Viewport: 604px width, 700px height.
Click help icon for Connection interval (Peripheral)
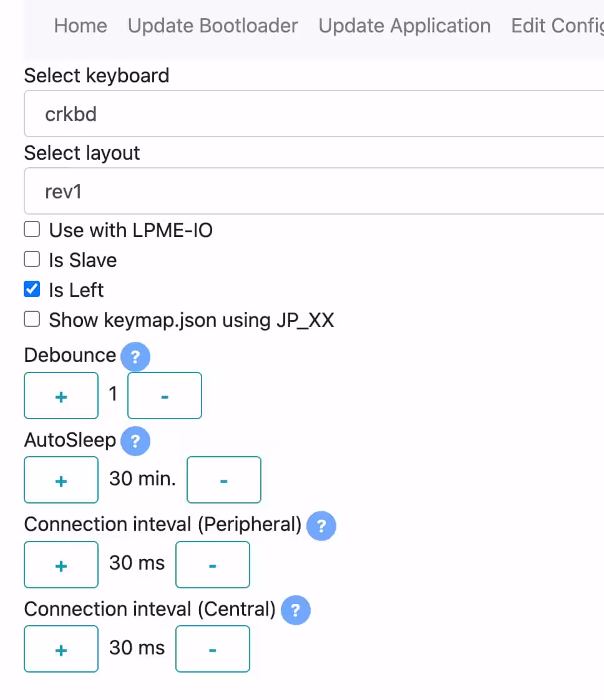321,526
